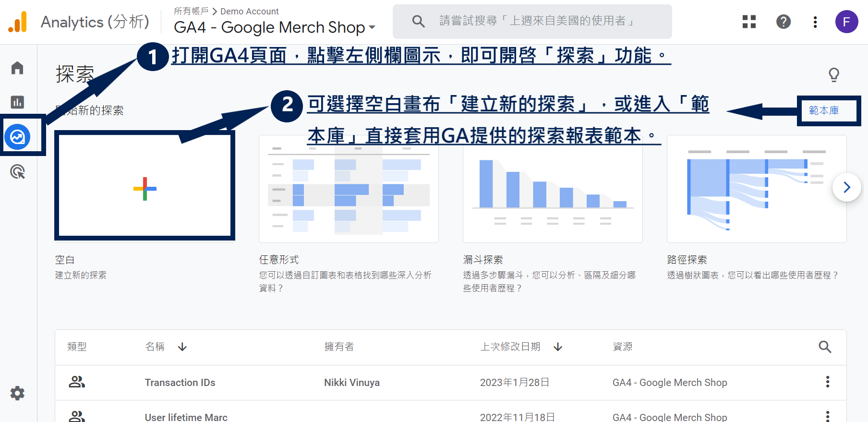Click the 空白 label
The width and height of the screenshot is (868, 422).
click(x=65, y=260)
